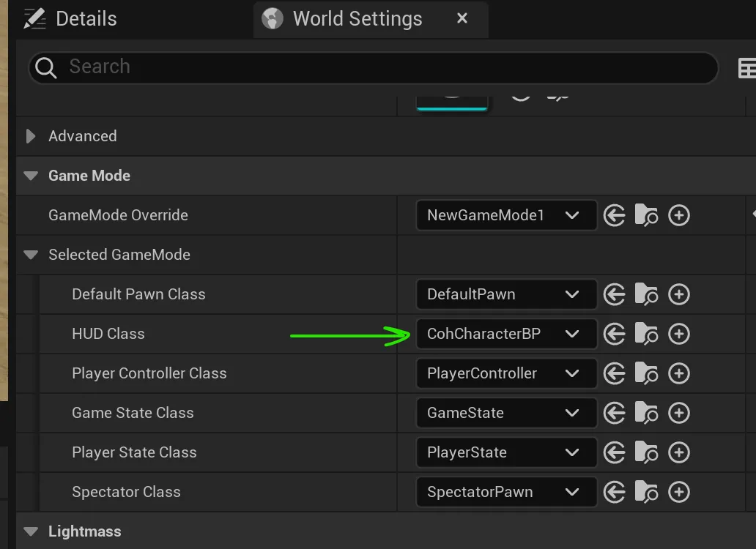
Task: Click the use-selected arrow icon for GameMode Override
Action: [614, 215]
